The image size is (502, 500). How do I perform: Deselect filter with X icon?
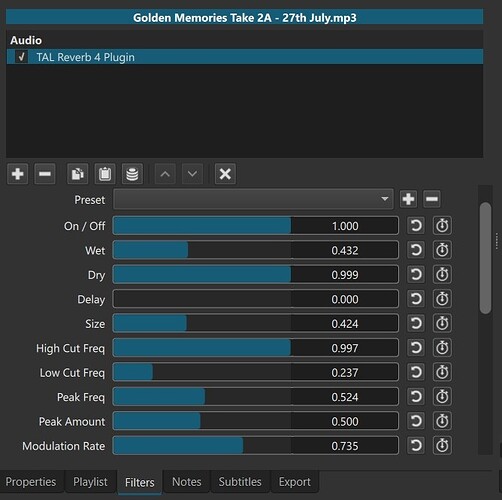pos(225,174)
